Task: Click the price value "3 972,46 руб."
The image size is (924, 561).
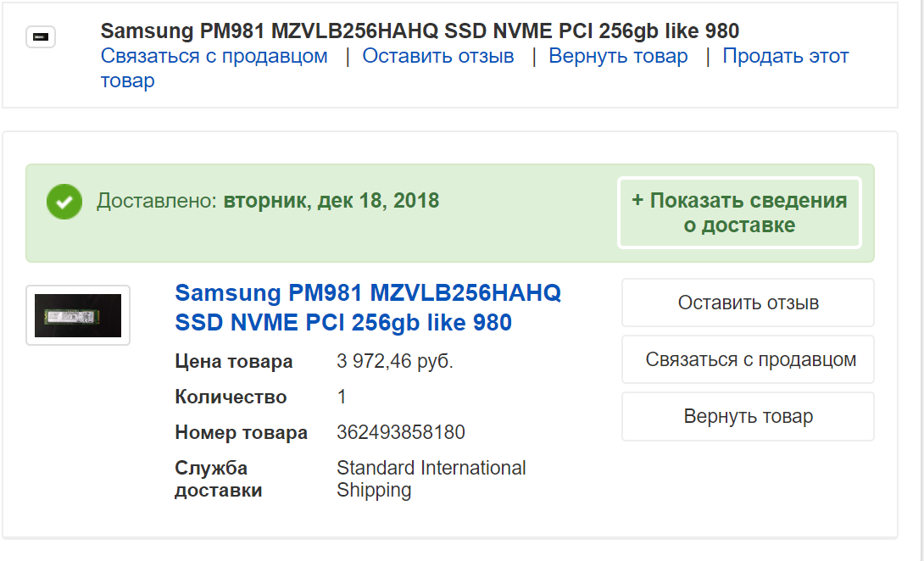Action: pyautogui.click(x=395, y=361)
